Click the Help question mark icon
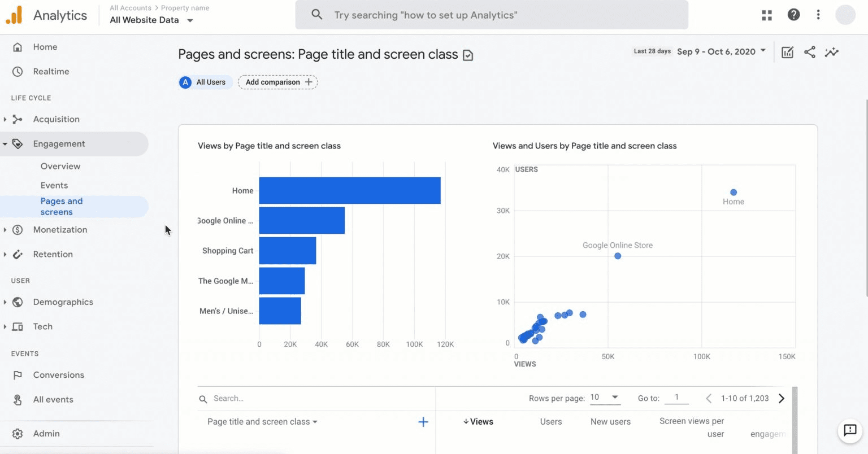Screen dimensions: 868x454 click(793, 15)
